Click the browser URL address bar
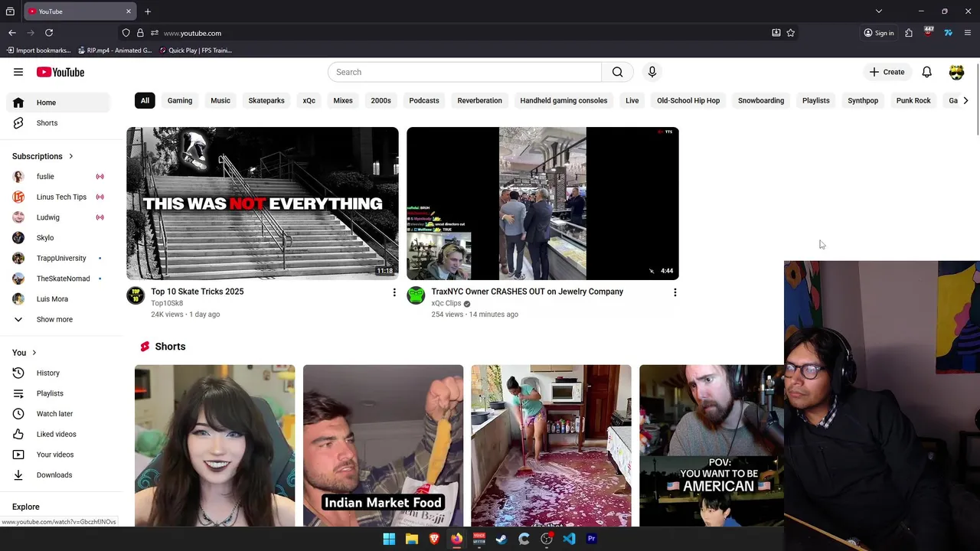The height and width of the screenshot is (551, 980). tap(459, 33)
